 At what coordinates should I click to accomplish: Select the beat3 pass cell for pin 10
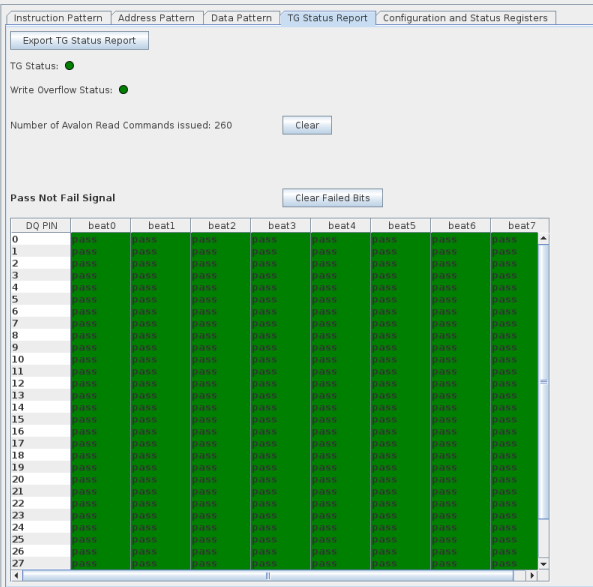[280, 359]
